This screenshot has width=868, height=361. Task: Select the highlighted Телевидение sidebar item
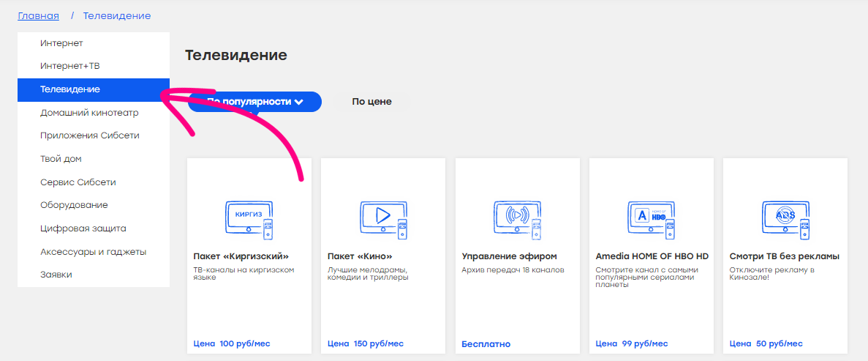94,89
